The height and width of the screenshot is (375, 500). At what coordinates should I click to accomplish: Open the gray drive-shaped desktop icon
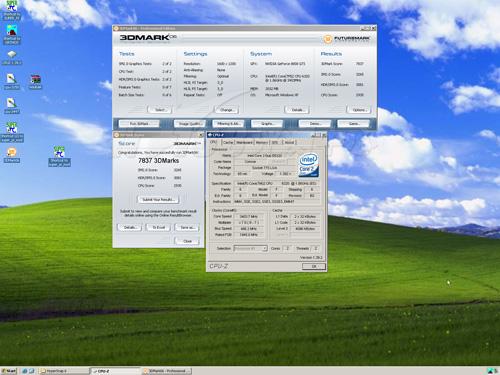12,57
